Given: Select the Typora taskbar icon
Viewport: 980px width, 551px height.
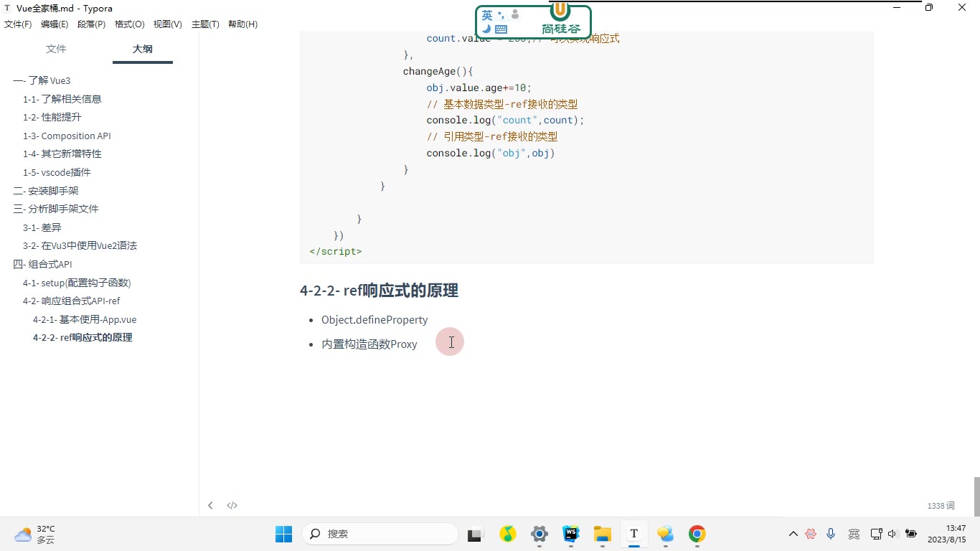Looking at the screenshot, I should point(633,534).
